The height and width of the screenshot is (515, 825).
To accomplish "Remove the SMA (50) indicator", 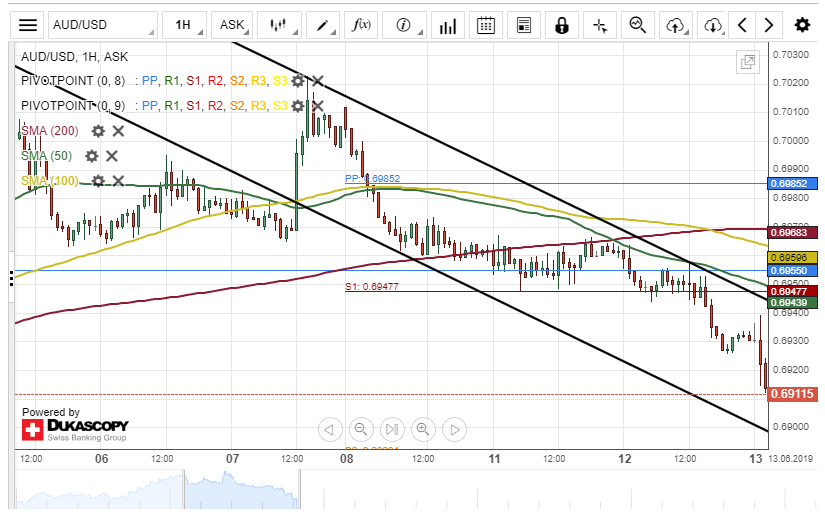I will click(x=112, y=156).
